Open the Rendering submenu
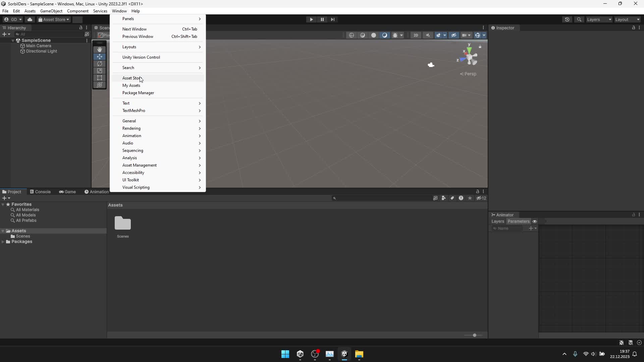Screen dimensions: 644x362 click(x=131, y=128)
